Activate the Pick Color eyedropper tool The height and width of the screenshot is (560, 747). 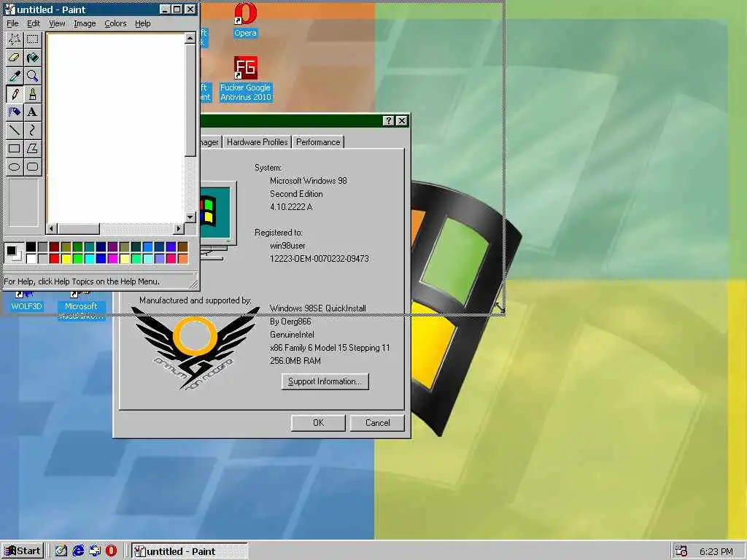click(15, 76)
